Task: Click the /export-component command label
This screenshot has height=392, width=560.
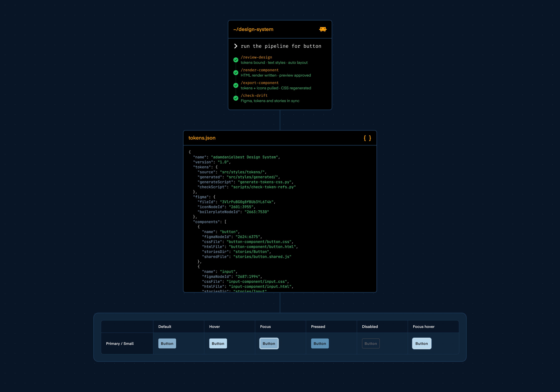Action: 259,83
